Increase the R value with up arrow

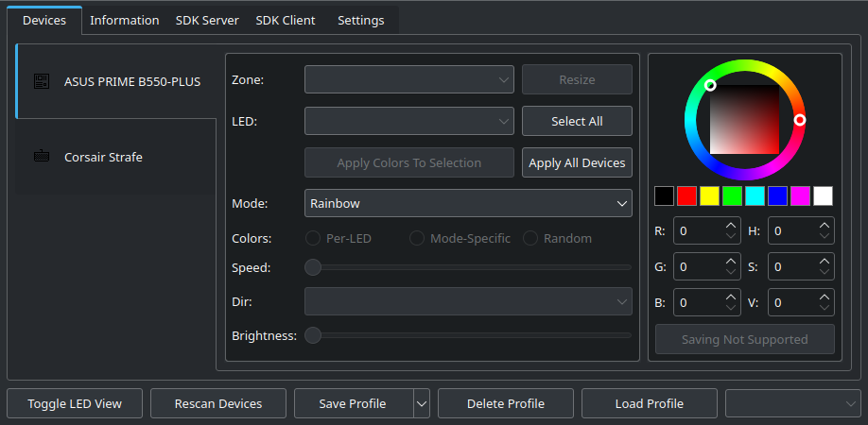click(730, 225)
